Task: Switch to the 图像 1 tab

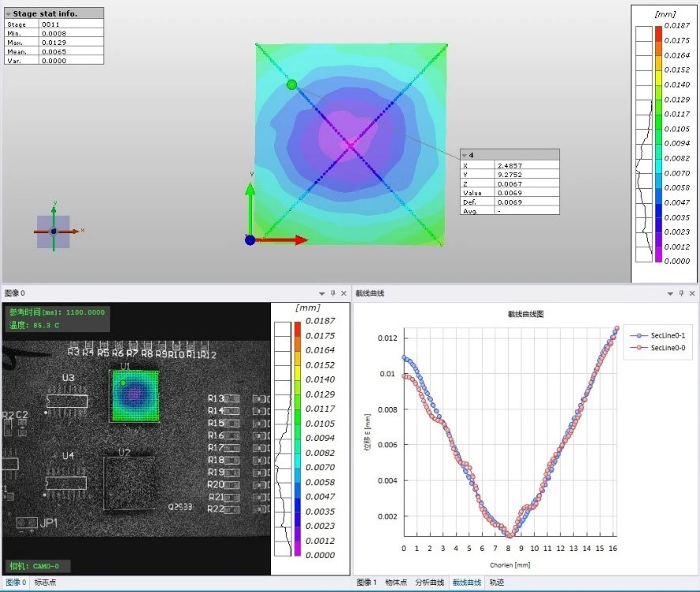Action: pos(367,583)
